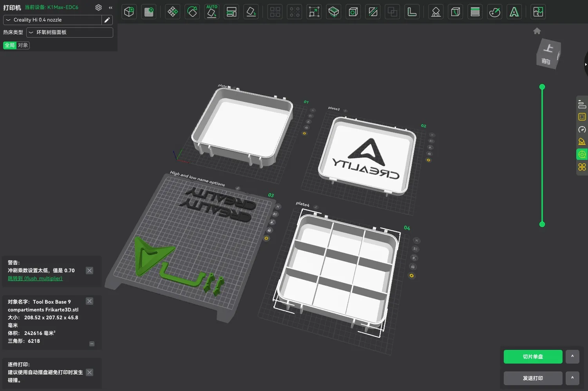The height and width of the screenshot is (391, 588).
Task: Open the puzzle-piece assembly view
Action: coord(538,12)
